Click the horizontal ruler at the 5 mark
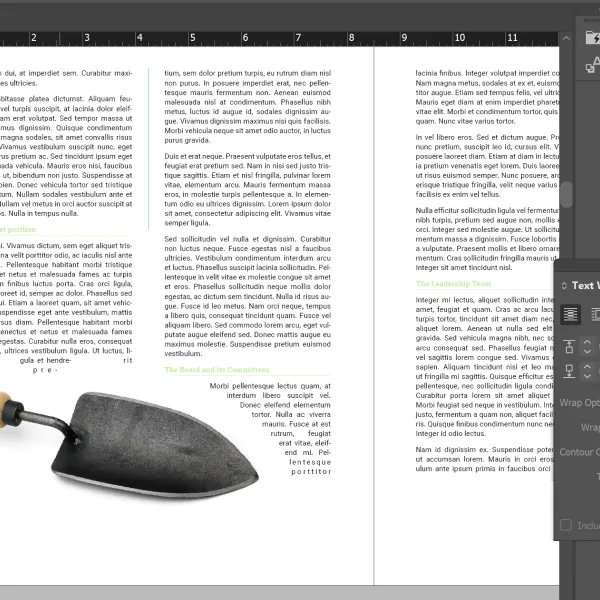This screenshot has width=600, height=600. (192, 38)
